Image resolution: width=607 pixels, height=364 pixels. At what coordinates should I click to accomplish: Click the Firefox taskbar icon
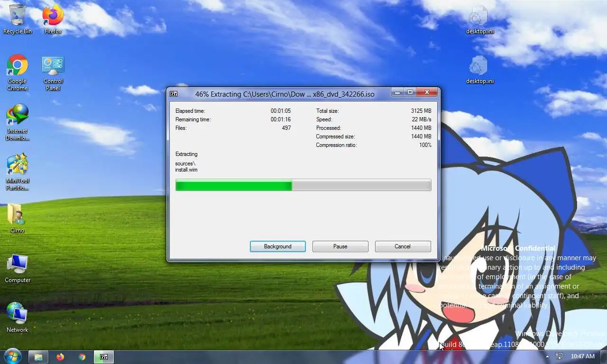[x=60, y=357]
